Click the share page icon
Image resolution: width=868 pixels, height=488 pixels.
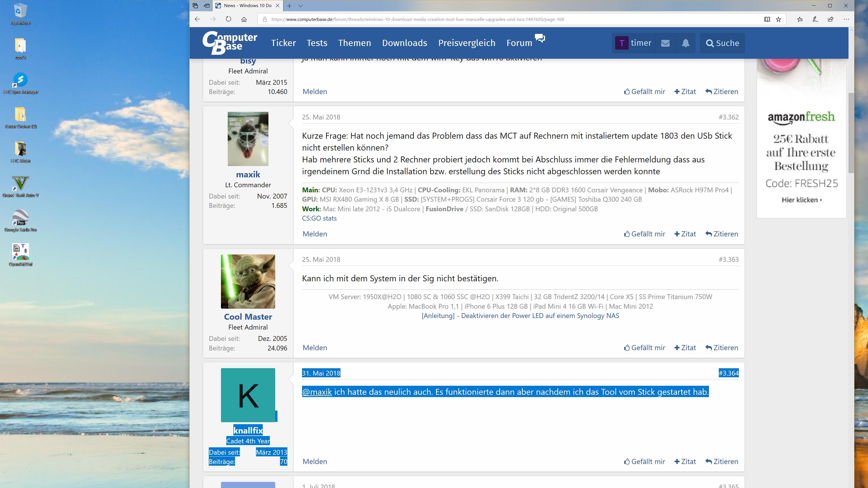(831, 19)
